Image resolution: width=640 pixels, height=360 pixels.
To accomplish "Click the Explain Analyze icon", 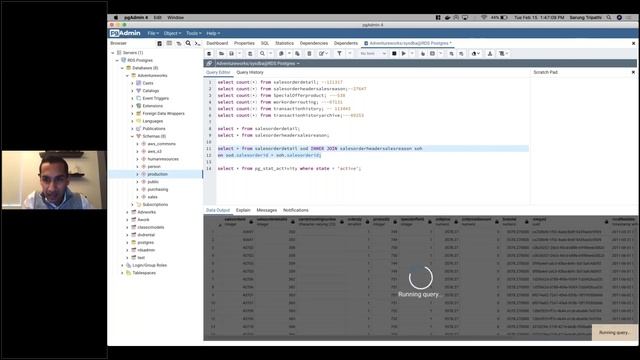I will [x=433, y=53].
